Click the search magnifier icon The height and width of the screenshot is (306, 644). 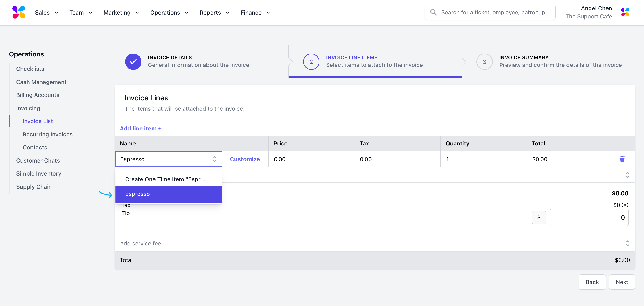click(433, 12)
